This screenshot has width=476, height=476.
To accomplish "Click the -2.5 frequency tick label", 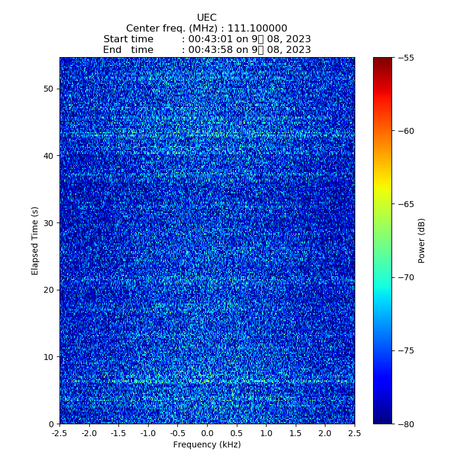I will click(x=59, y=434).
